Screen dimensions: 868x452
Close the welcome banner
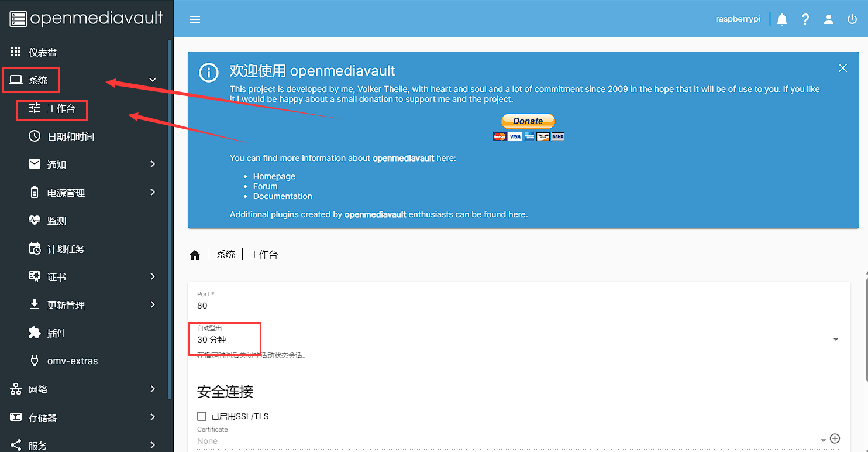click(843, 68)
